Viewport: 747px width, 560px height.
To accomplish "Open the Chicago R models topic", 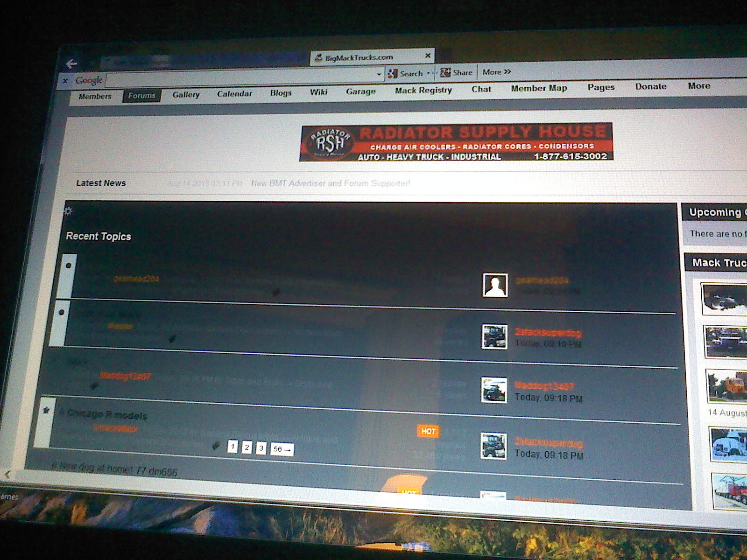I will (x=107, y=414).
